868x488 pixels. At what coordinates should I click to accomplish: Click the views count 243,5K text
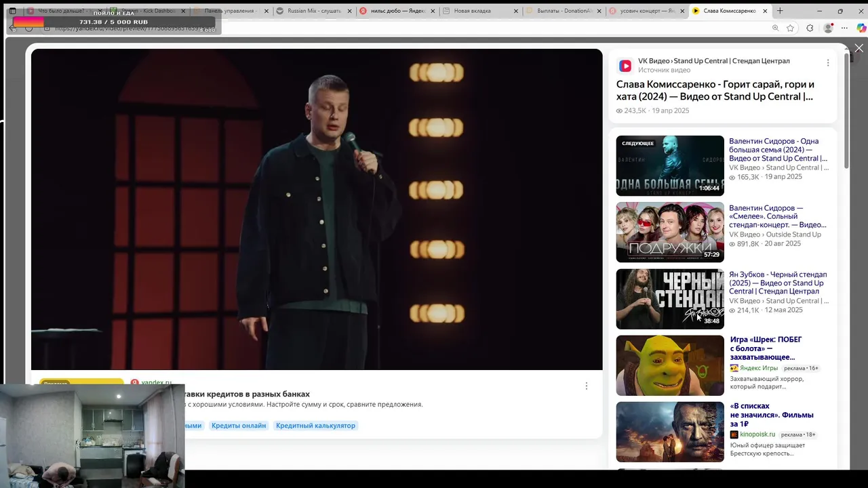tap(635, 110)
